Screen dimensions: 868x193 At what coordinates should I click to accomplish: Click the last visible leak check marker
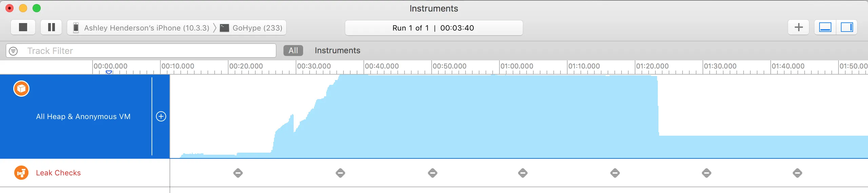797,173
